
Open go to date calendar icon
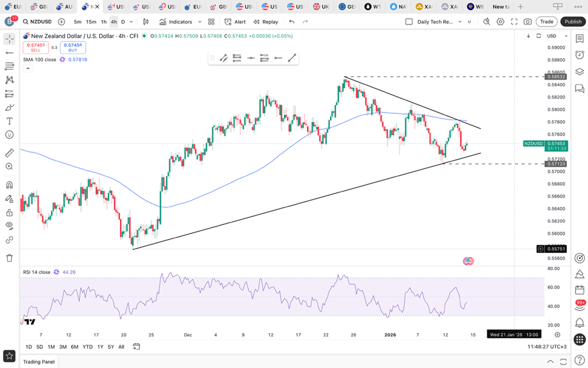[136, 347]
